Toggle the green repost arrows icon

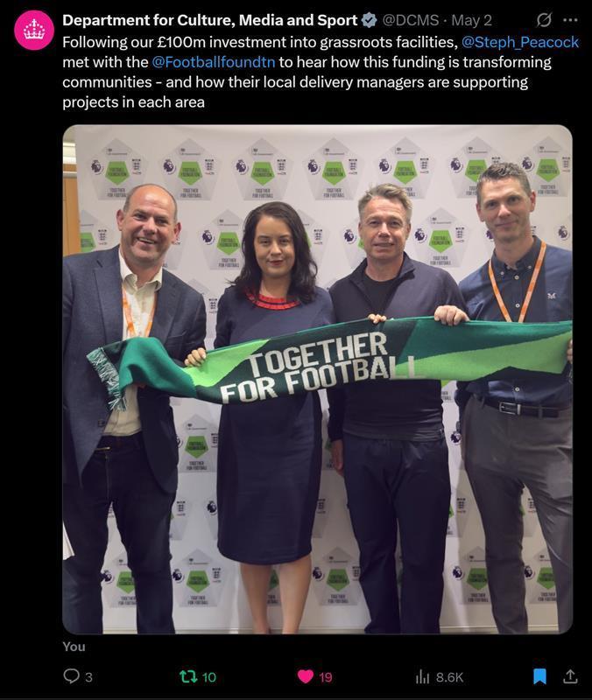(188, 676)
